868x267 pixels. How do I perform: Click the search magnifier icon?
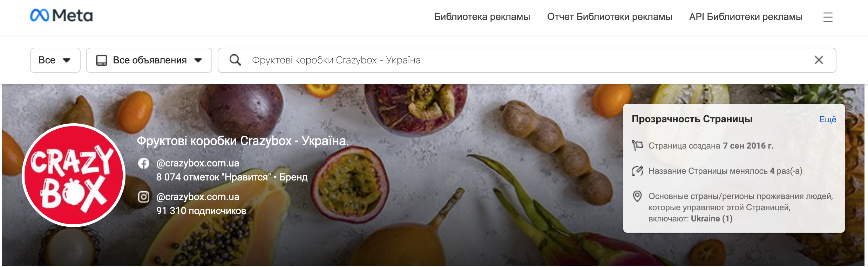coord(235,60)
